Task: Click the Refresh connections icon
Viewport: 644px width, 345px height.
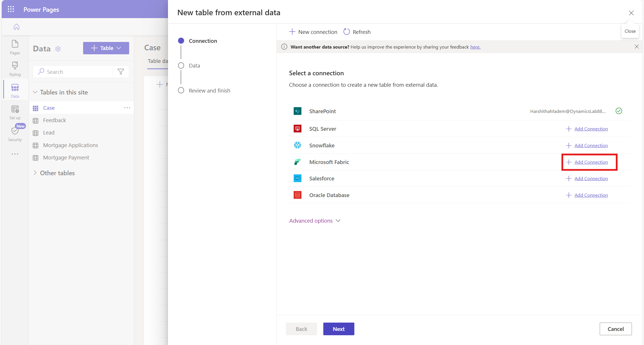Action: click(347, 32)
